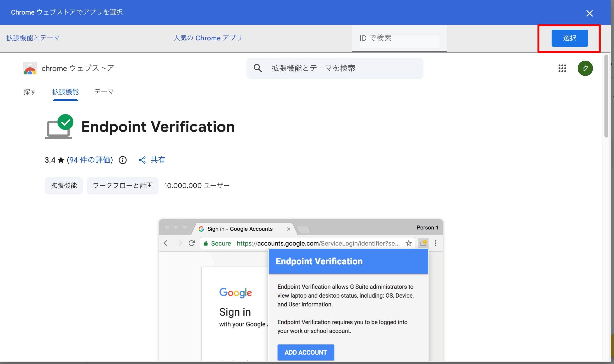Click the chrome web store logo
Screen dimensions: 614x364
[30, 68]
